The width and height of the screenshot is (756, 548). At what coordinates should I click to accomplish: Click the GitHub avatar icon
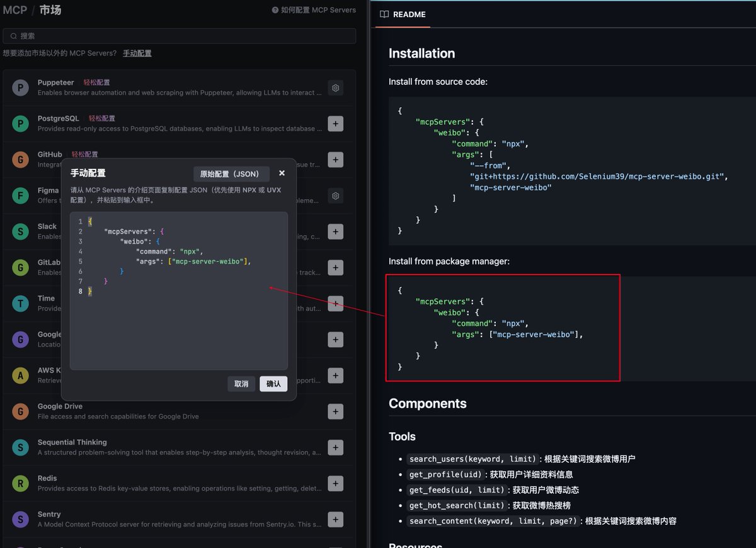pos(21,159)
